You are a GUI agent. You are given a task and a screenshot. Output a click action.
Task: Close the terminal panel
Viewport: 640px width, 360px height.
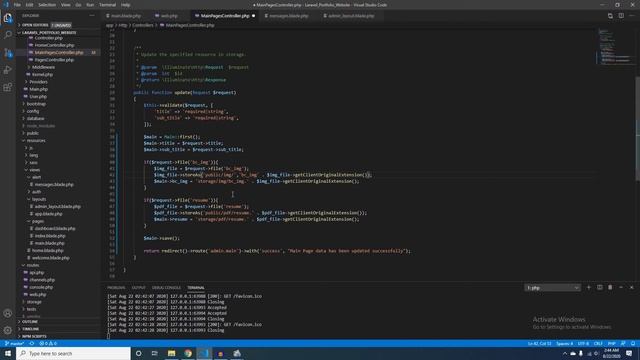point(631,288)
